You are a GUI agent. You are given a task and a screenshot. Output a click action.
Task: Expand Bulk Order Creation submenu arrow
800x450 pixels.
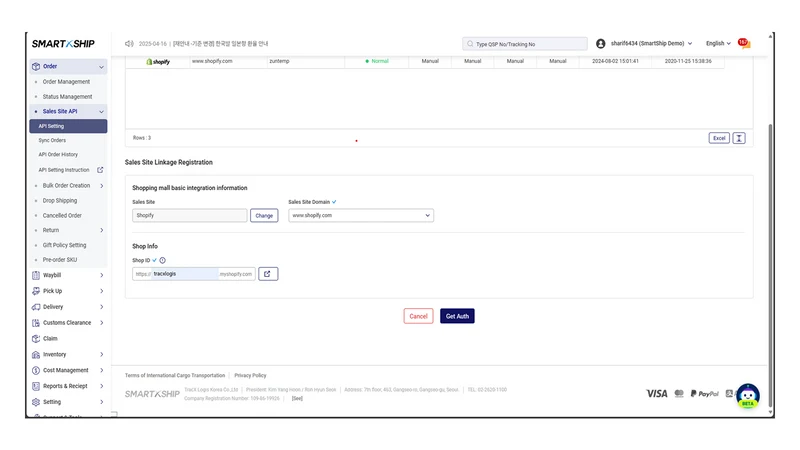click(102, 186)
